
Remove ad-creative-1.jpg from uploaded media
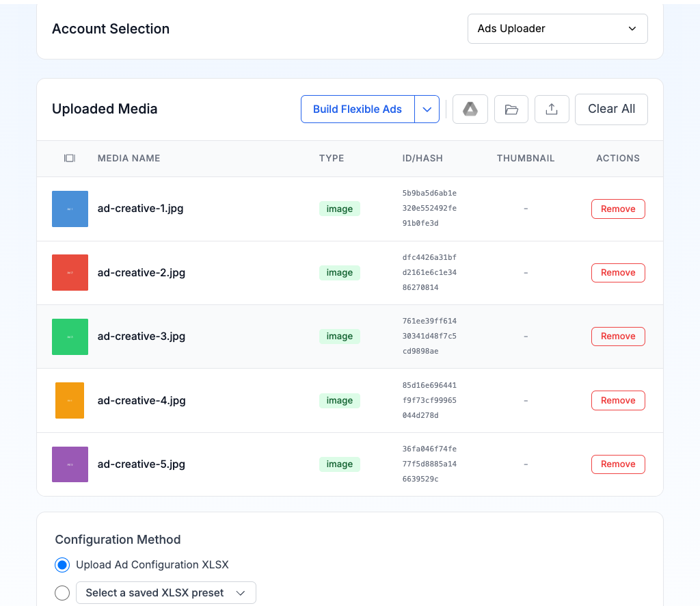618,209
